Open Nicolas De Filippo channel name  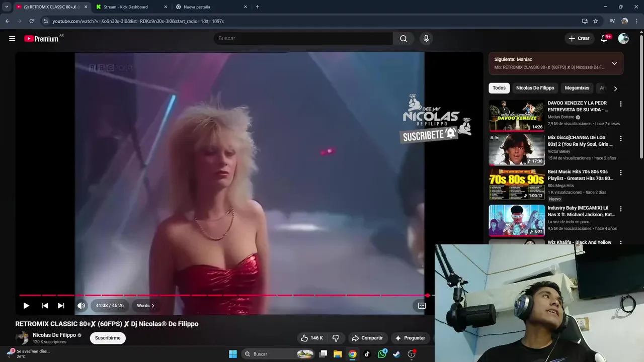point(54,335)
